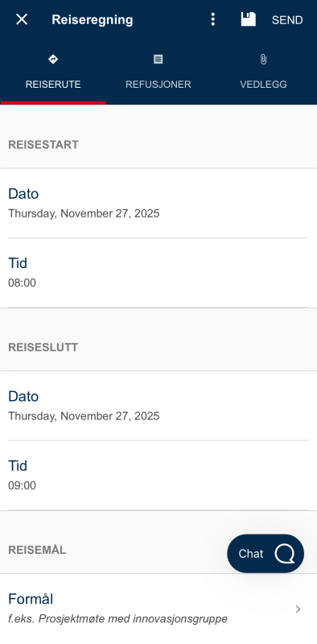
Task: Tap the receipt list icon above REFUSJONER
Action: (x=158, y=60)
